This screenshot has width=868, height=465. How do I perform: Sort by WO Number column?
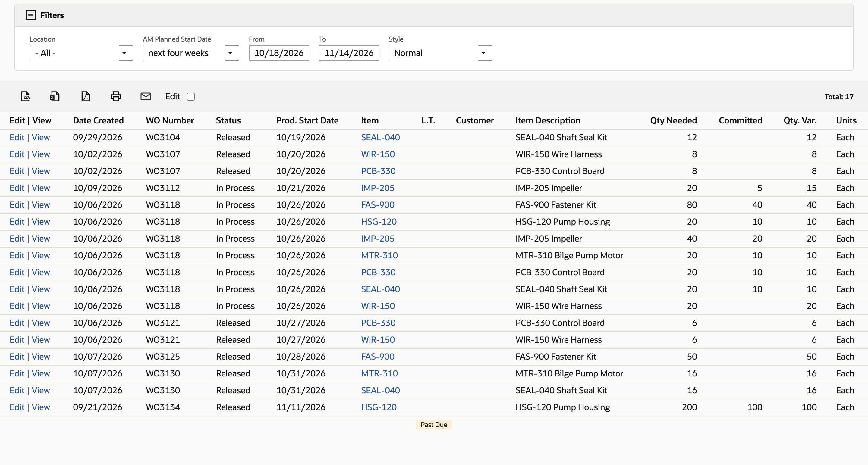(170, 120)
